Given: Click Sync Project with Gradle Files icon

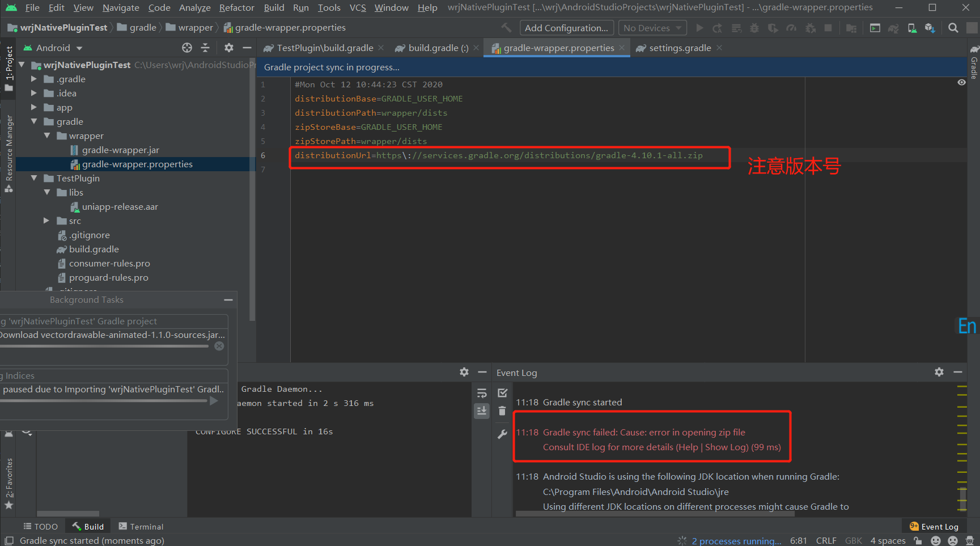Looking at the screenshot, I should coord(893,28).
